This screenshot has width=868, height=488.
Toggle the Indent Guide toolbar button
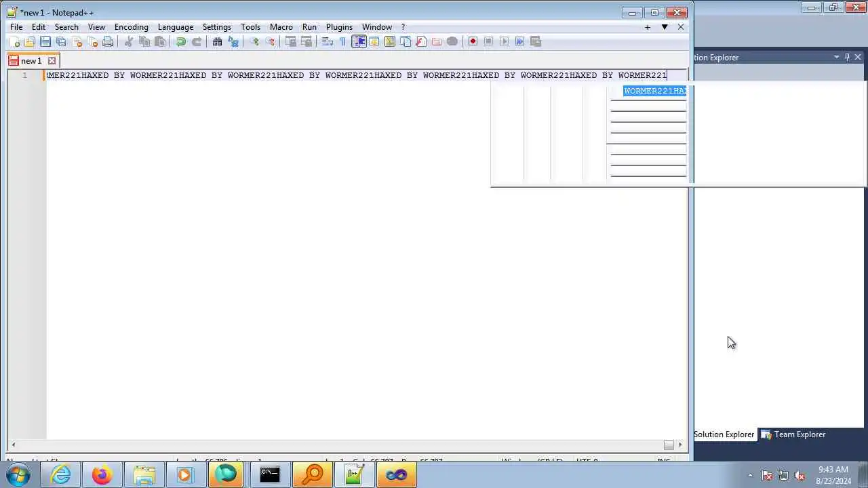359,41
